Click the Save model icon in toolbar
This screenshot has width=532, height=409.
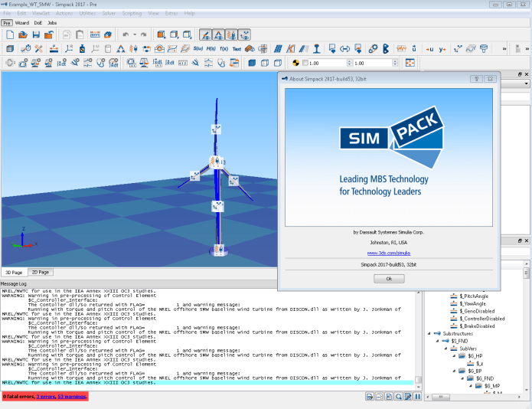coord(36,34)
